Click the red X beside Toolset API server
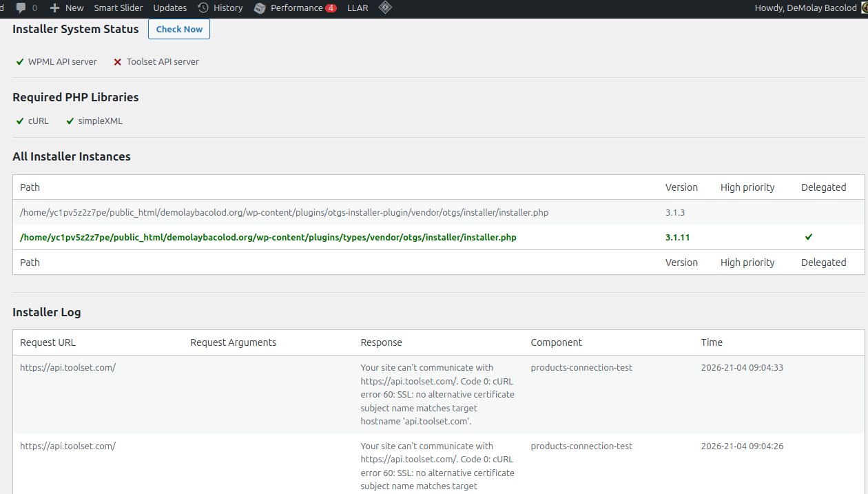Image resolution: width=868 pixels, height=494 pixels. click(x=118, y=62)
